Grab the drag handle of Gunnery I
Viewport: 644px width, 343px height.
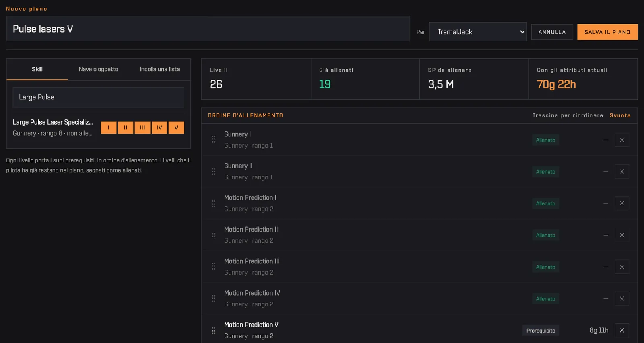(x=213, y=140)
